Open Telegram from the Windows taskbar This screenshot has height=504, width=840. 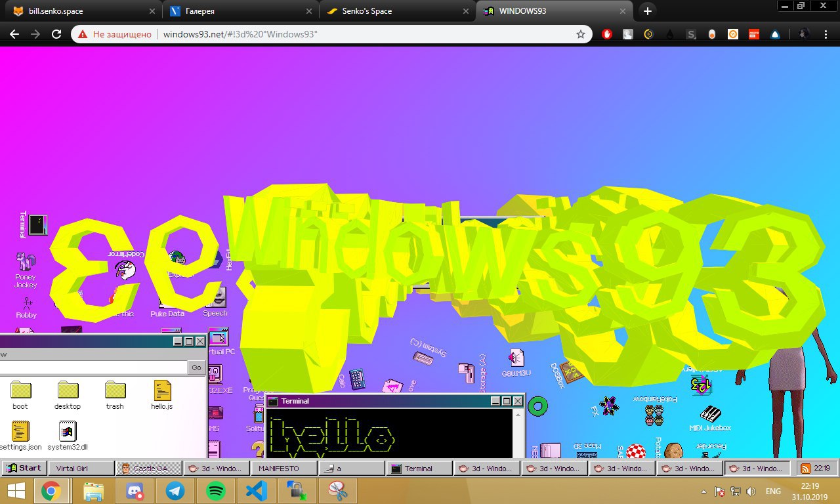[x=175, y=491]
